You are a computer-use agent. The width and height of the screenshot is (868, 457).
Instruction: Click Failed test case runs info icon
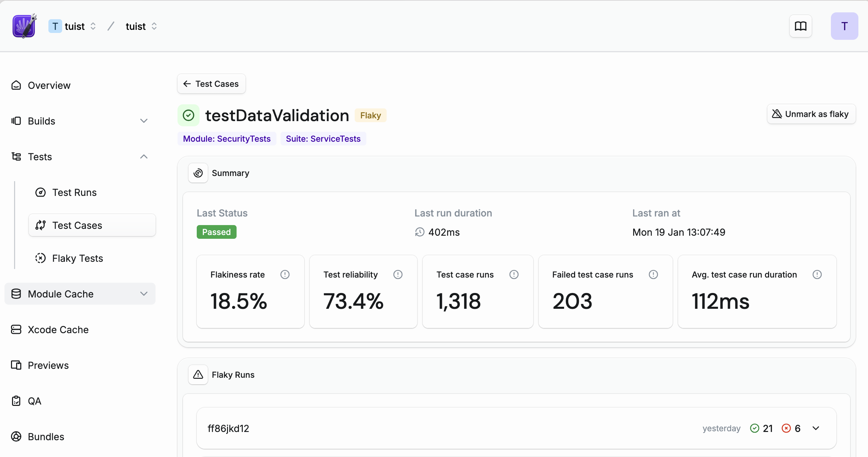653,274
